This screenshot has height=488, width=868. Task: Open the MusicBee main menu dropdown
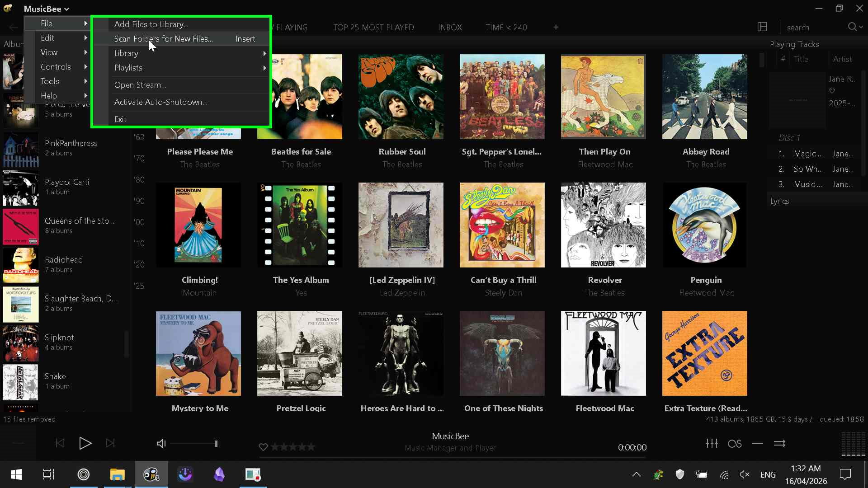[x=47, y=9]
